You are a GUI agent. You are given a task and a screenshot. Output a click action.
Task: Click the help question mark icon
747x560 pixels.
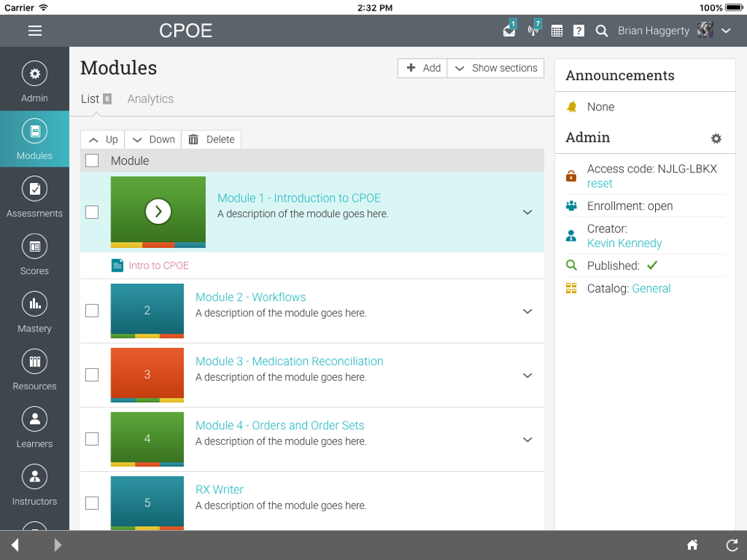[579, 31]
